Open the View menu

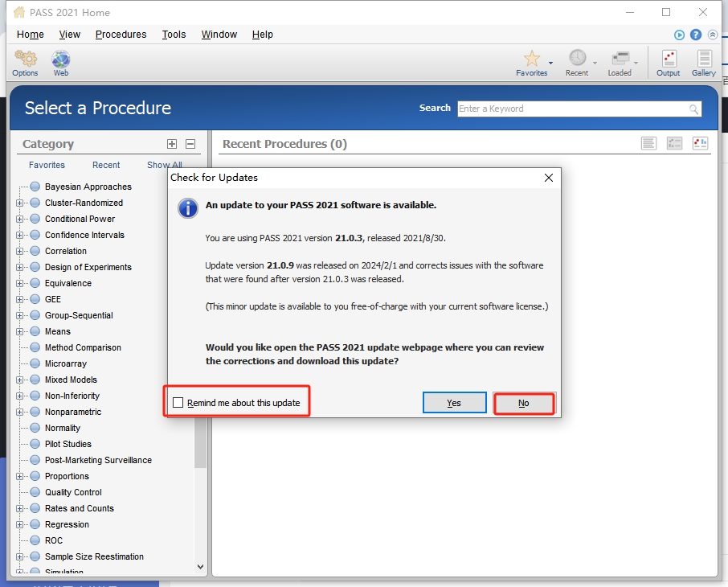(70, 35)
